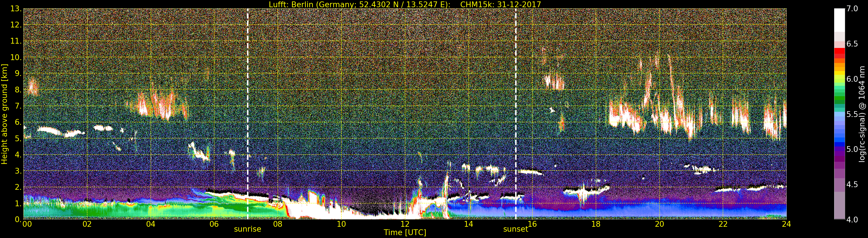This screenshot has height=238, width=868.
Task: Click the time axis tick '02'
Action: click(x=87, y=224)
